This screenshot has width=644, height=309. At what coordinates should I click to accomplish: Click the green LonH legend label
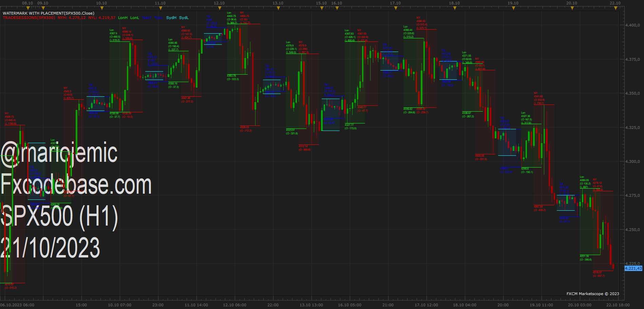pos(123,18)
